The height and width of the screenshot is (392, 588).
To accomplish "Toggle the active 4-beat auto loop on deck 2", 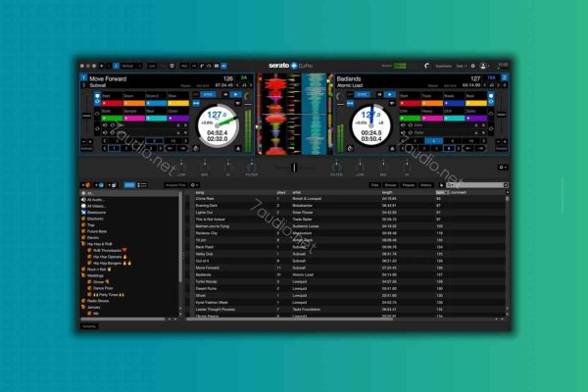I will coord(434,141).
